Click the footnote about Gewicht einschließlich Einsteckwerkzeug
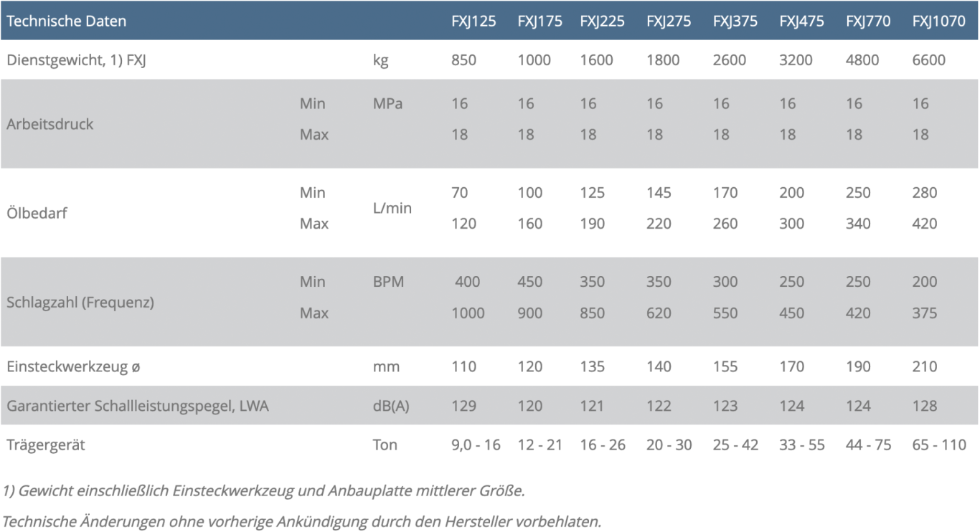 click(264, 491)
